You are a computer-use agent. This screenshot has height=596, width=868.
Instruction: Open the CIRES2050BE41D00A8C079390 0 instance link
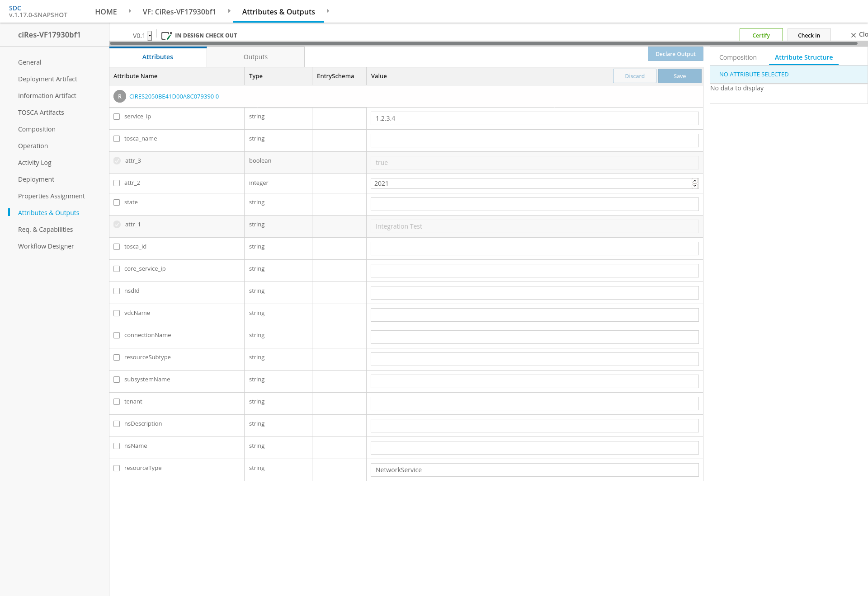pyautogui.click(x=174, y=96)
